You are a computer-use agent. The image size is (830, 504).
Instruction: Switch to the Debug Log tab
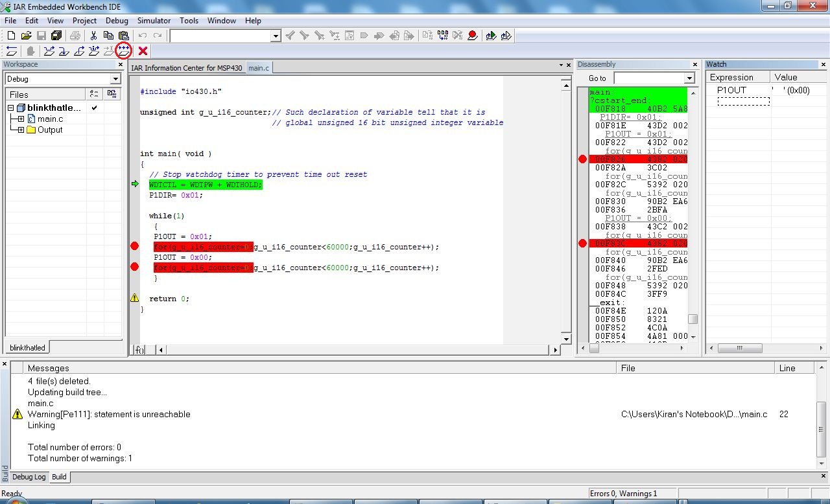click(29, 477)
